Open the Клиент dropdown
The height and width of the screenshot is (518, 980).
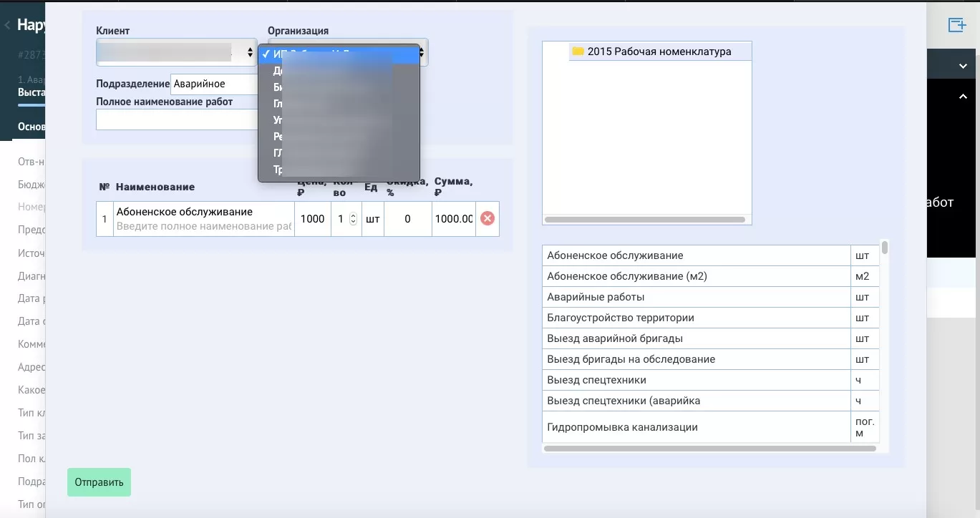pos(176,52)
